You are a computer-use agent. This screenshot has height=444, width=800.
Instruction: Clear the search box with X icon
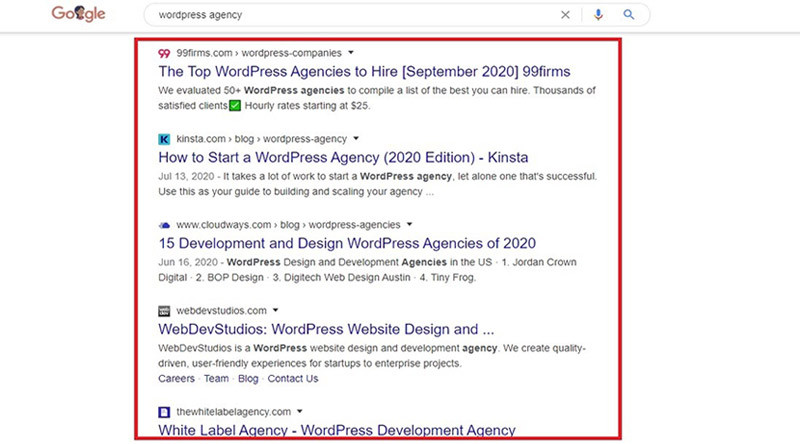click(x=565, y=15)
